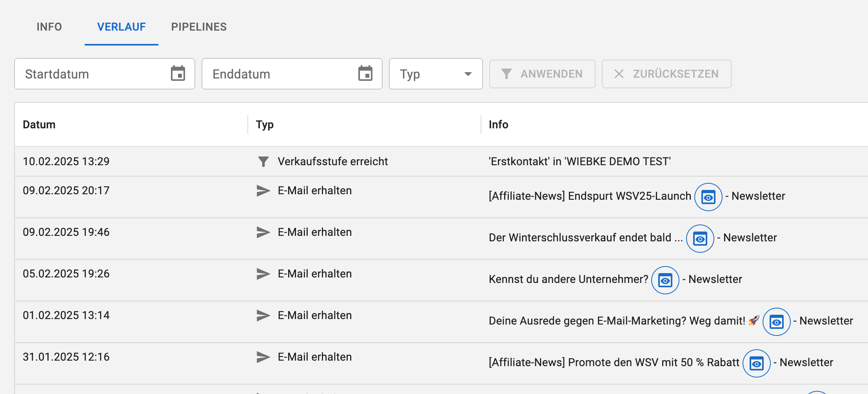Screen dimensions: 868x394
Task: Open the Enddatum calendar picker icon
Action: (365, 73)
